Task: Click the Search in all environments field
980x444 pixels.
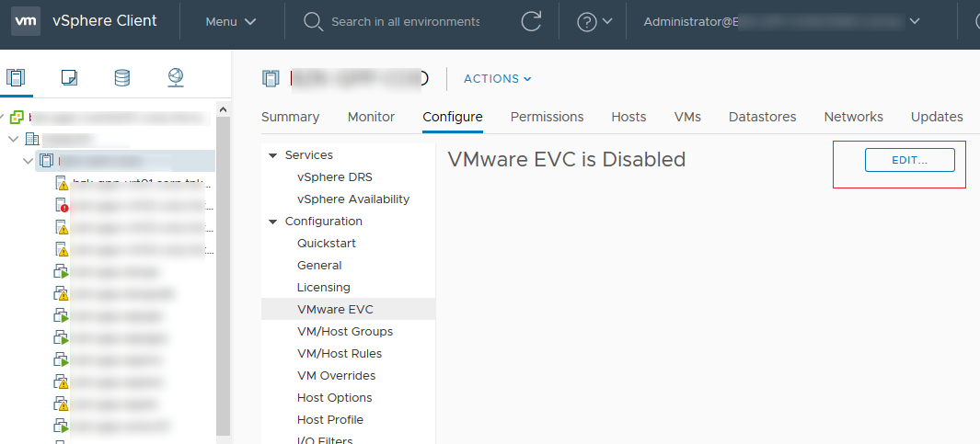Action: 406,21
